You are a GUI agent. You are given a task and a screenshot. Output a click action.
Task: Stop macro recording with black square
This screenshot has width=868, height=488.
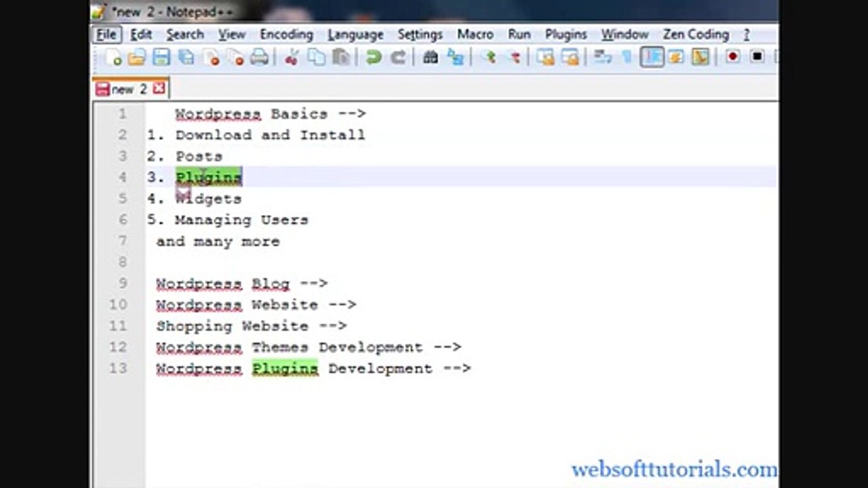757,58
